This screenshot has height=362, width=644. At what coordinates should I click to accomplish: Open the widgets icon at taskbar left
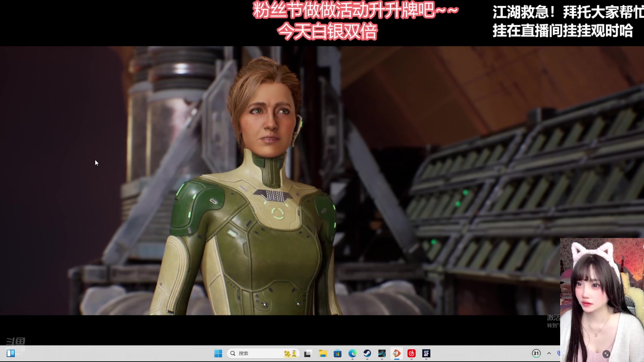[11, 353]
